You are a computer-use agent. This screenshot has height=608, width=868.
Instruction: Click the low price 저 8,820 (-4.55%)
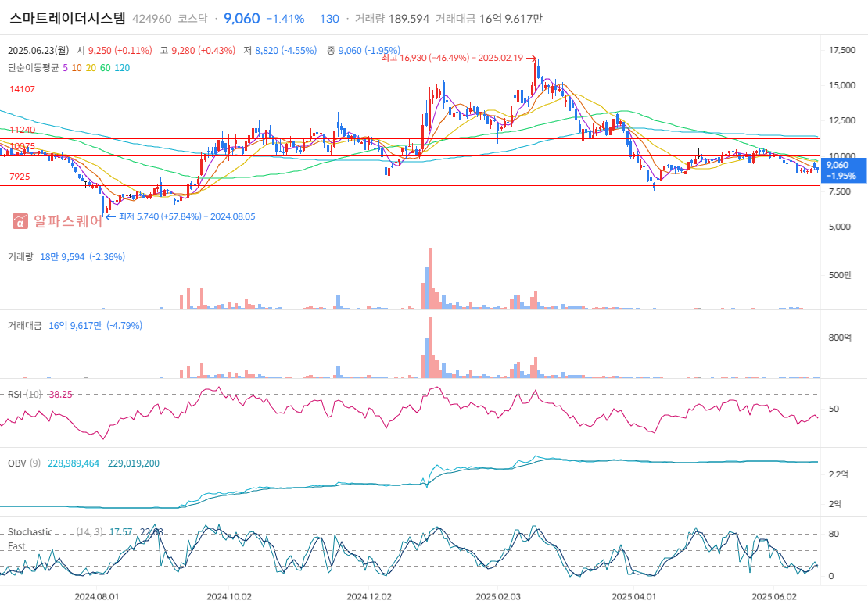point(280,50)
